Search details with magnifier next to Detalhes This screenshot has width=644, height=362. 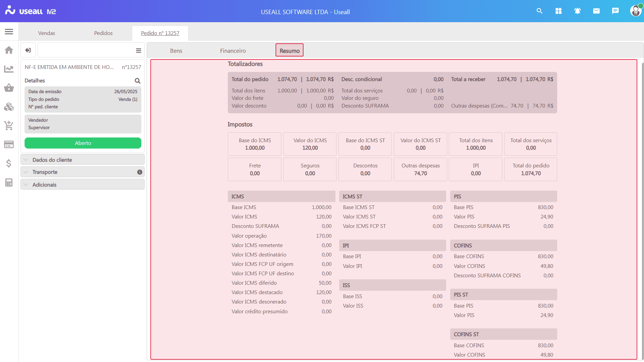pos(137,81)
